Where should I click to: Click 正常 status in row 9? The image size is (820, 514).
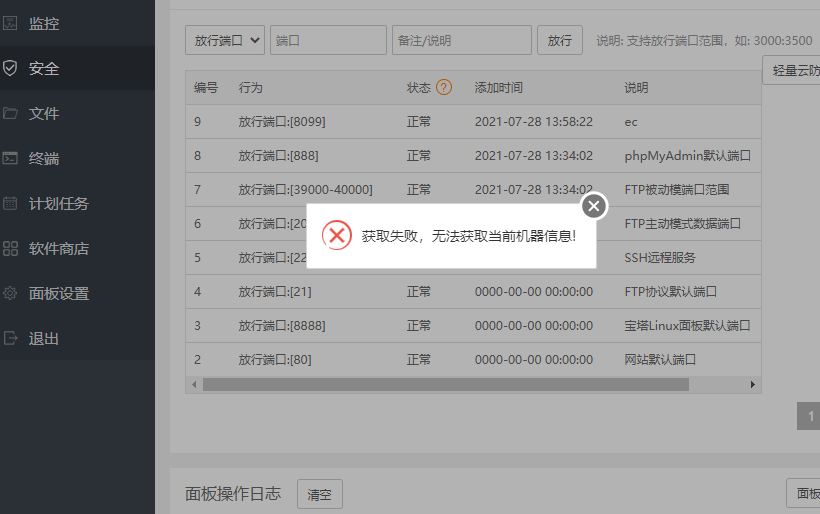[419, 122]
